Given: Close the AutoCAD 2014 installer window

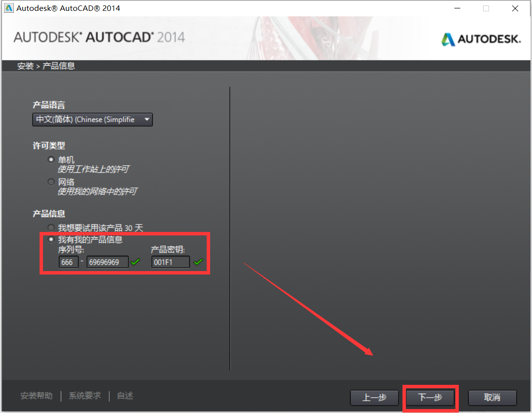Looking at the screenshot, I should click(x=515, y=8).
